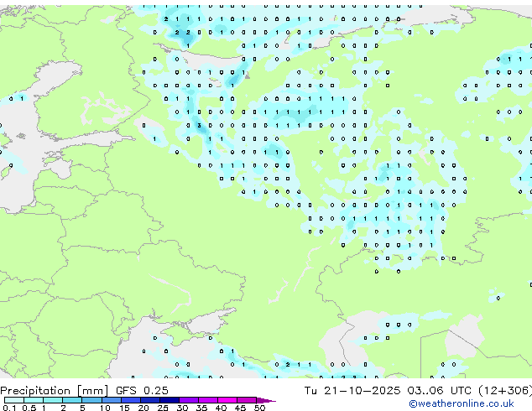The height and width of the screenshot is (411, 532).
Task: Click the legend label '35'
Action: (x=201, y=408)
